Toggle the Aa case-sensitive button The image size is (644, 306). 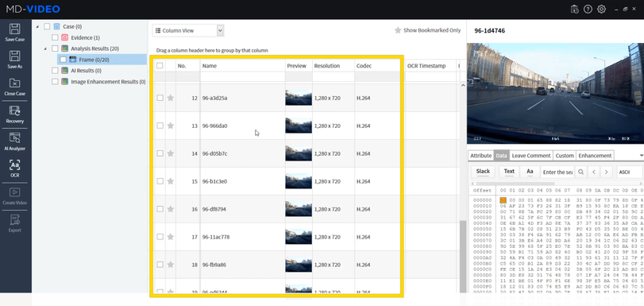pyautogui.click(x=530, y=172)
